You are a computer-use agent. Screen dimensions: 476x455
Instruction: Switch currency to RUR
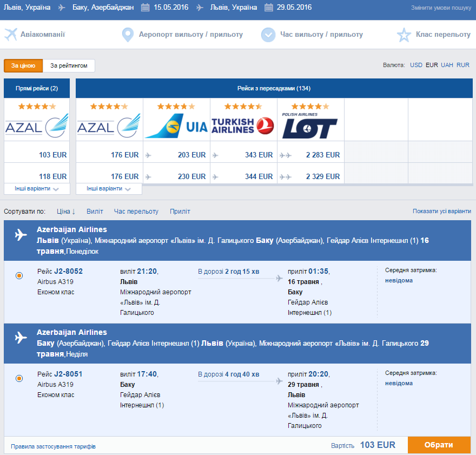tap(462, 65)
